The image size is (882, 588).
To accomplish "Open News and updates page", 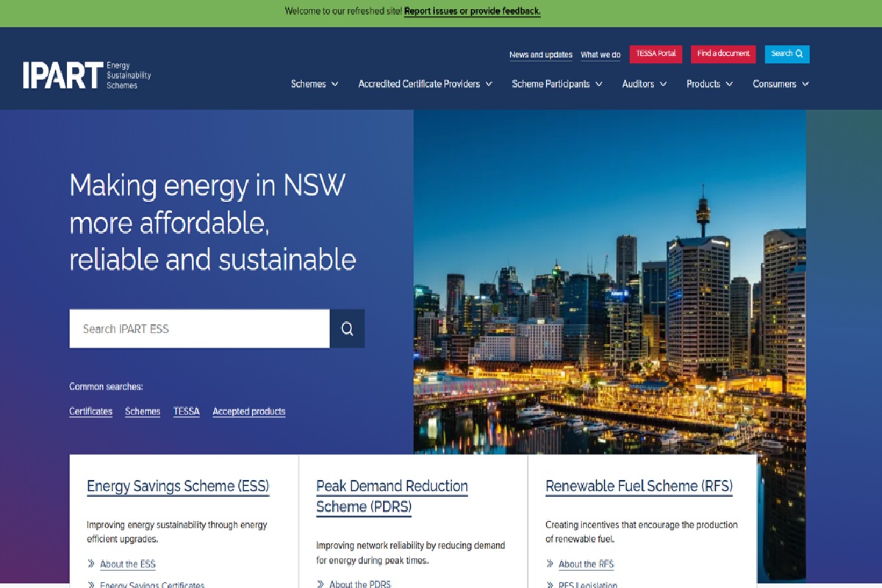I will (x=540, y=55).
